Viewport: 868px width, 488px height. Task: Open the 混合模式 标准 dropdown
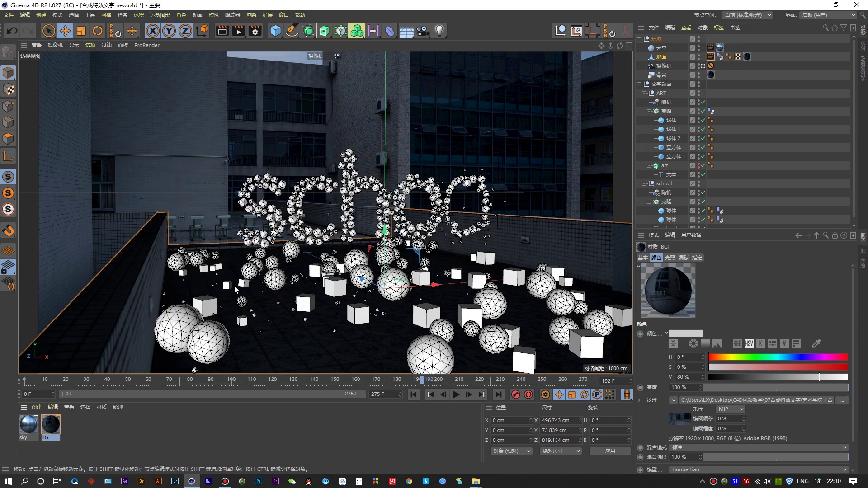pyautogui.click(x=758, y=447)
